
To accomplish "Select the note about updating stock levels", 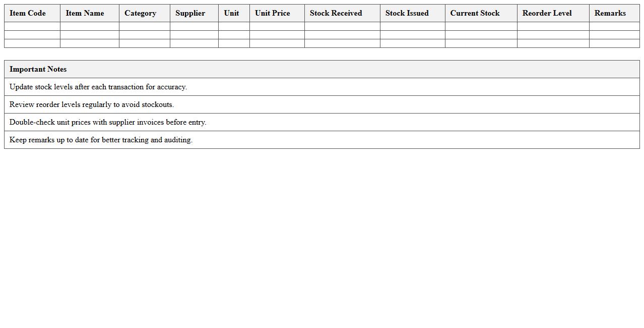I will tap(98, 87).
